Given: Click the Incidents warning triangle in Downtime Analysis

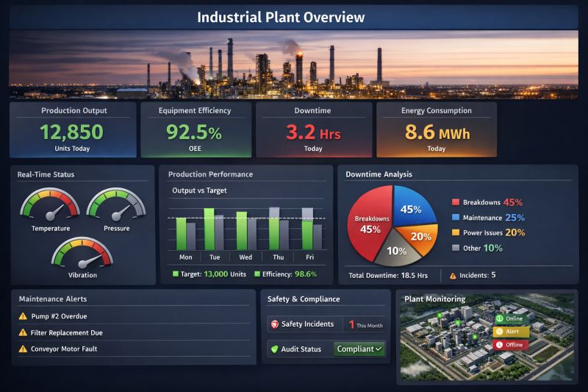Looking at the screenshot, I should tap(453, 275).
